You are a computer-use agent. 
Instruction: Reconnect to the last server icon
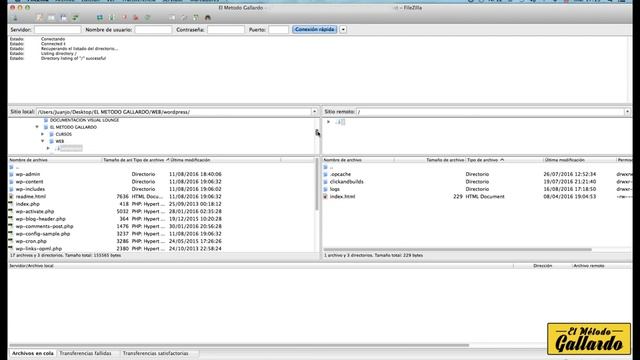tap(148, 18)
